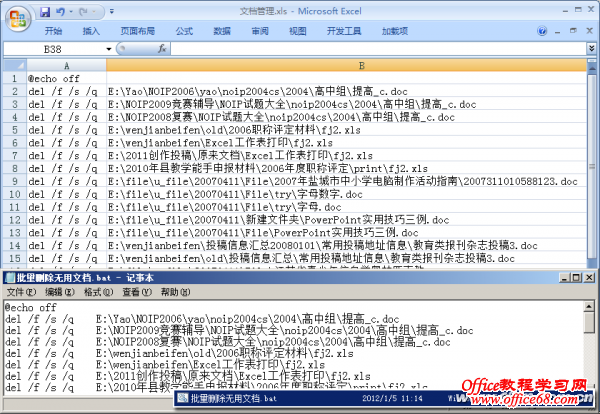The height and width of the screenshot is (414, 600).
Task: Click cell B14 with 投稿信息汇总20080101 path
Action: pyautogui.click(x=346, y=245)
